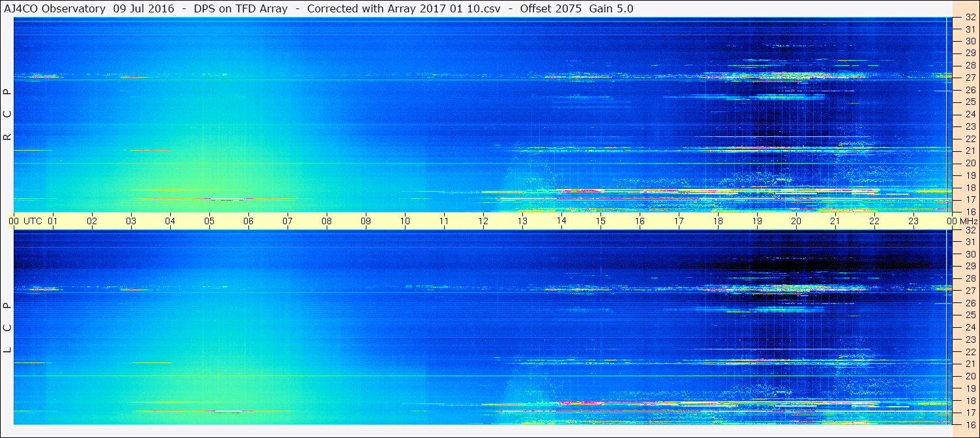Screen dimensions: 980x438
Task: Click the 18 MHz tick on RCP scale
Action: click(970, 187)
